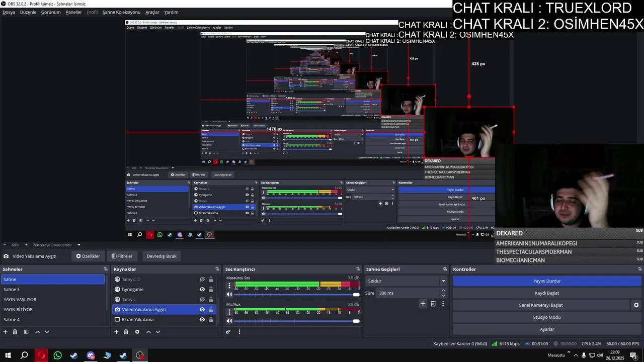This screenshot has height=362, width=644.
Task: Toggle lock on Ekran Yakalama source
Action: pos(211,320)
